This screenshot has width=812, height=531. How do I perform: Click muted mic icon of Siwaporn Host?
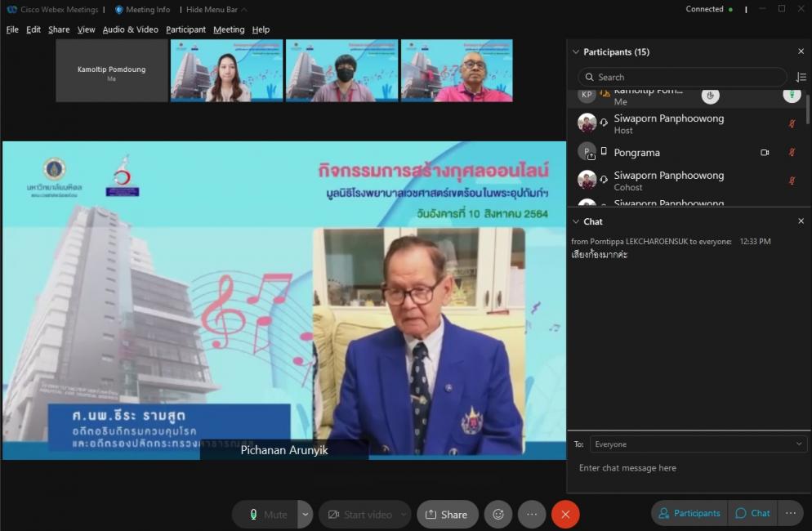[792, 123]
